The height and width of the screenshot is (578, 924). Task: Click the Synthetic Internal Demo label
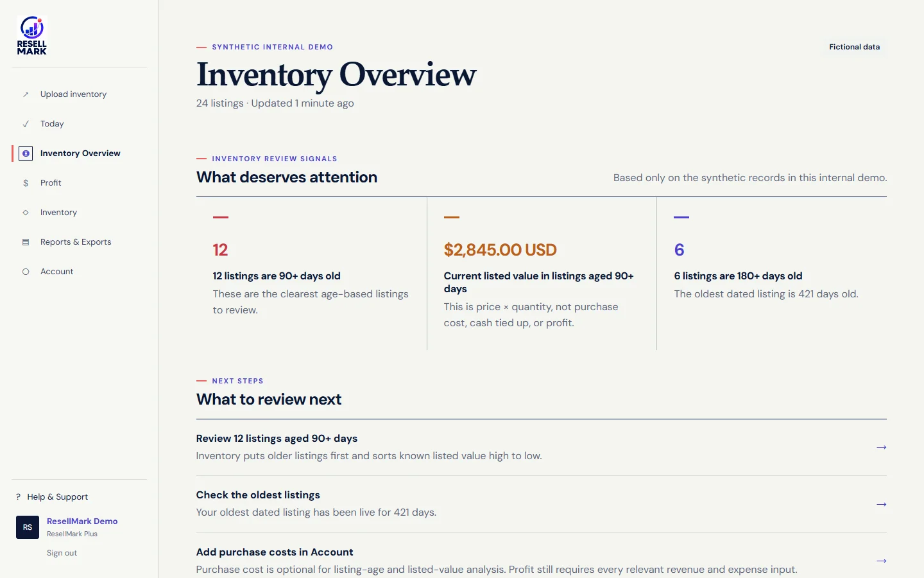coord(273,47)
